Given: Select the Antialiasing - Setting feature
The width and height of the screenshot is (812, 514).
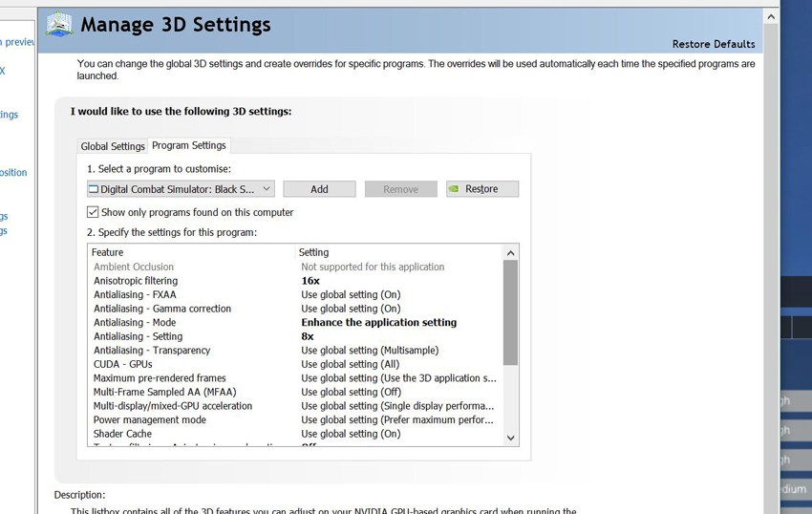Looking at the screenshot, I should (138, 337).
